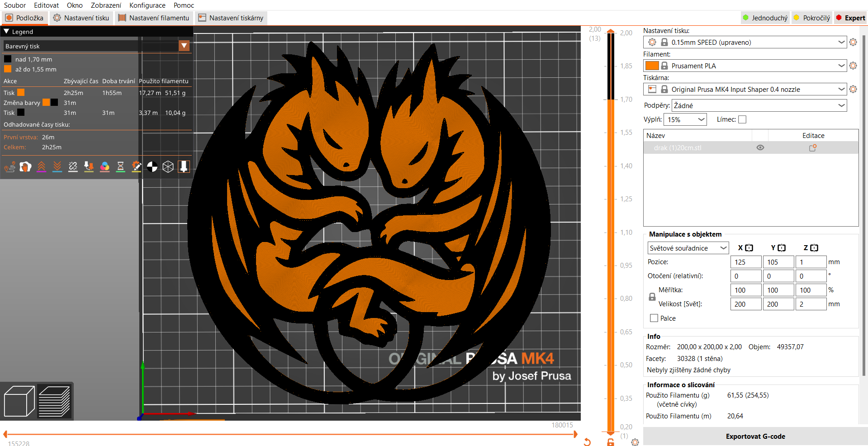Edit the print settings preset gear
This screenshot has height=446, width=868.
tap(853, 42)
